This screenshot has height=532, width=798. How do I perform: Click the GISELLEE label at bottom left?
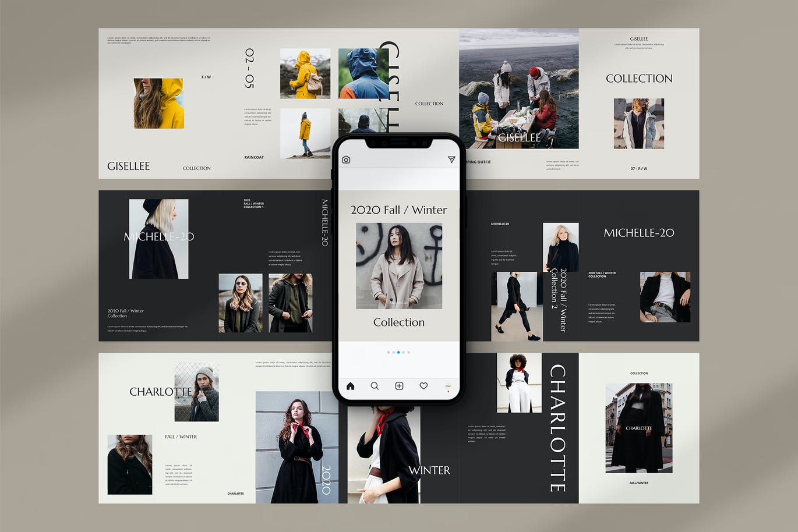(x=128, y=166)
